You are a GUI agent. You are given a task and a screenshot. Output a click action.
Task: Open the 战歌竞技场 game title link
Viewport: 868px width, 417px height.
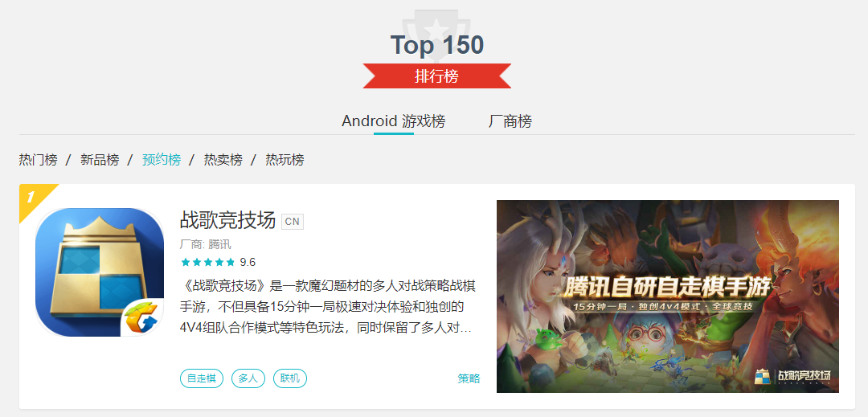(x=228, y=220)
